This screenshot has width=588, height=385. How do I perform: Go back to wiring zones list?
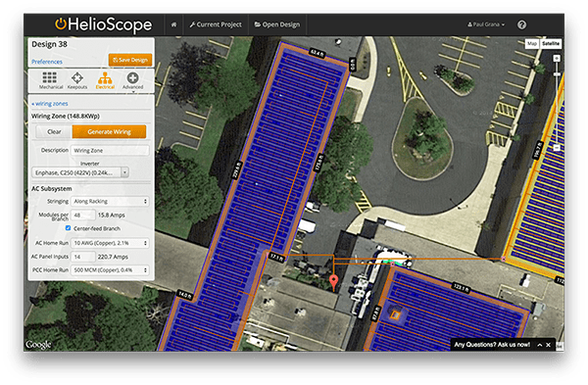50,104
